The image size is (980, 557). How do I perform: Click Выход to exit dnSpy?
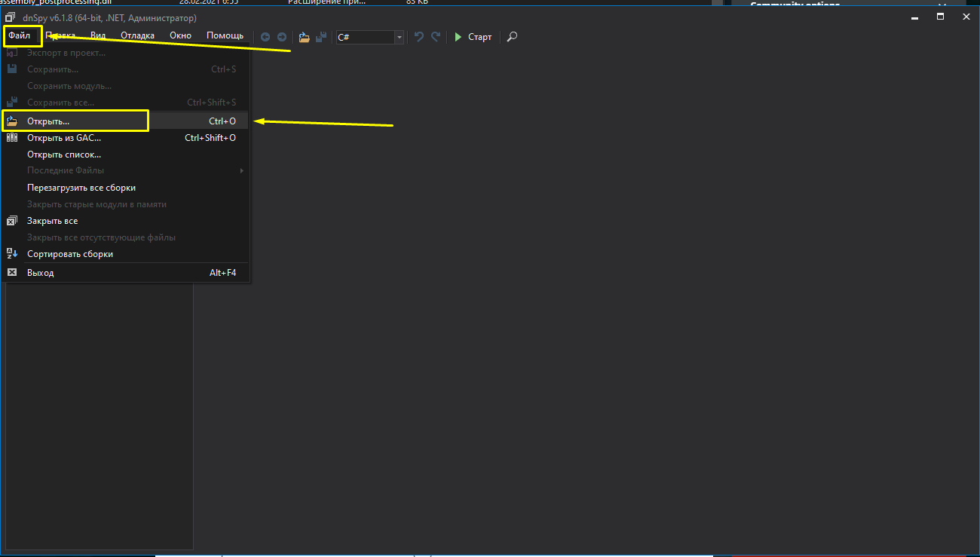(x=41, y=273)
